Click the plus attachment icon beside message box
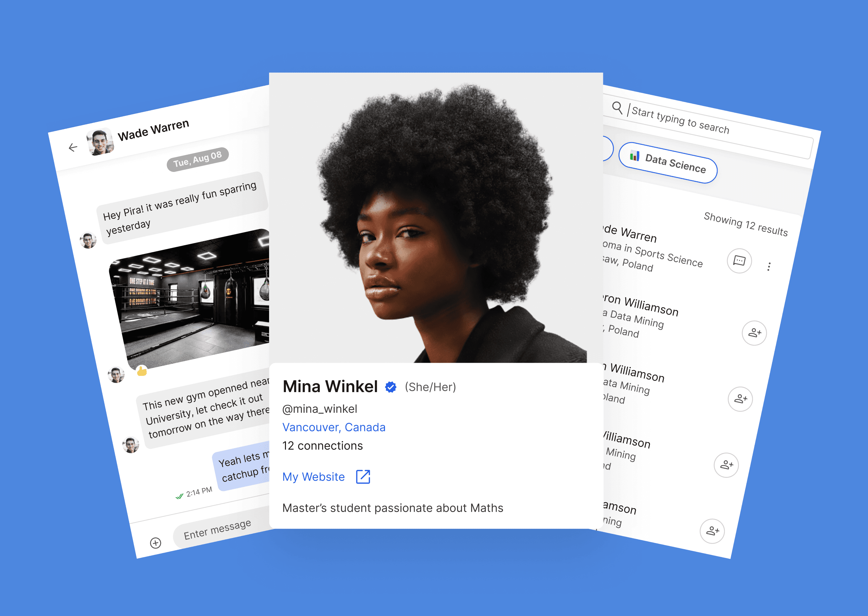This screenshot has height=616, width=868. (x=155, y=543)
